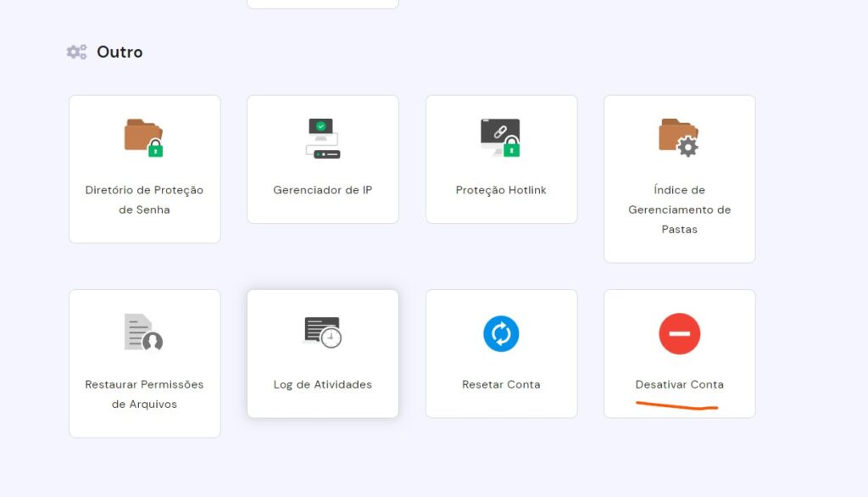Open Índice de Gerenciamento de Pastas label
This screenshot has height=497, width=868.
tap(679, 209)
